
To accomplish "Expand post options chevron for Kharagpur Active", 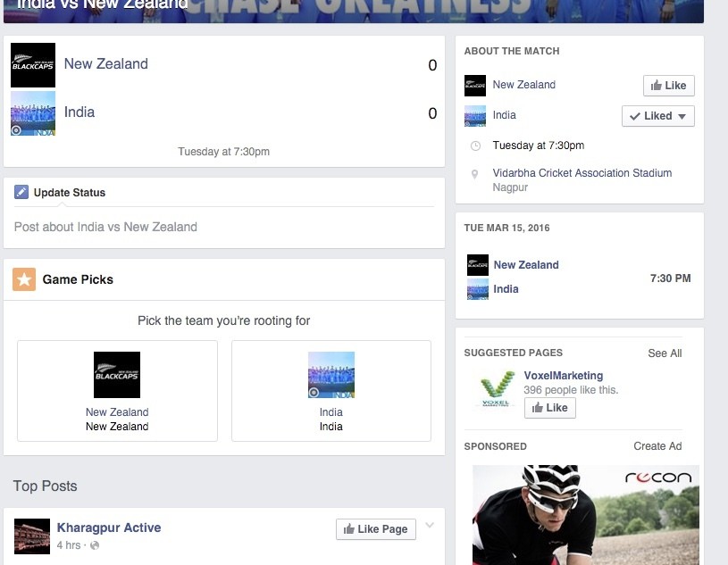I will [430, 525].
